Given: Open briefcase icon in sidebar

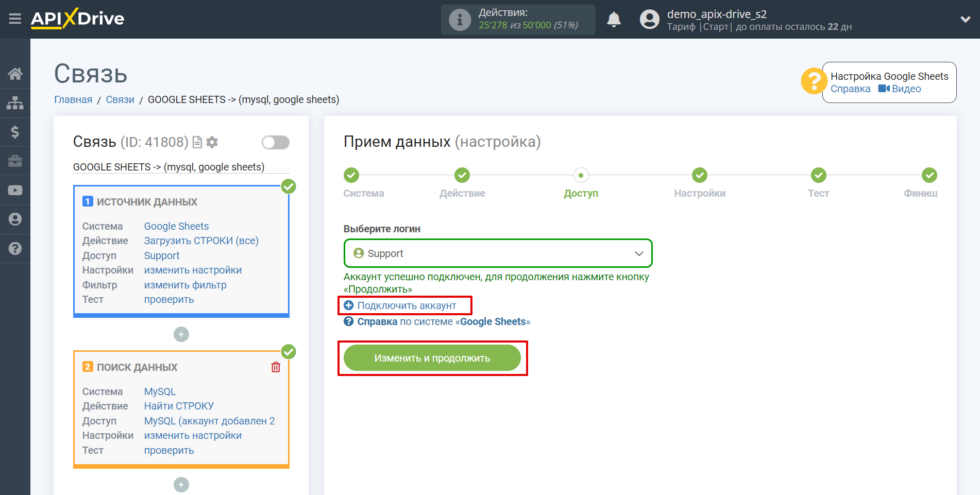Looking at the screenshot, I should click(x=15, y=161).
